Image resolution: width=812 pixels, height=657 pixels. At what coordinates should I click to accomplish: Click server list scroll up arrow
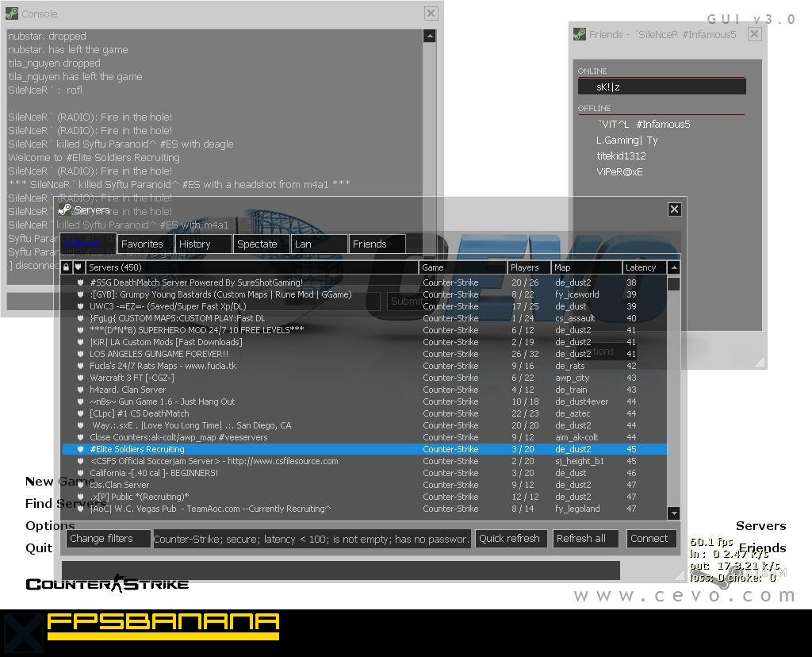pos(674,268)
